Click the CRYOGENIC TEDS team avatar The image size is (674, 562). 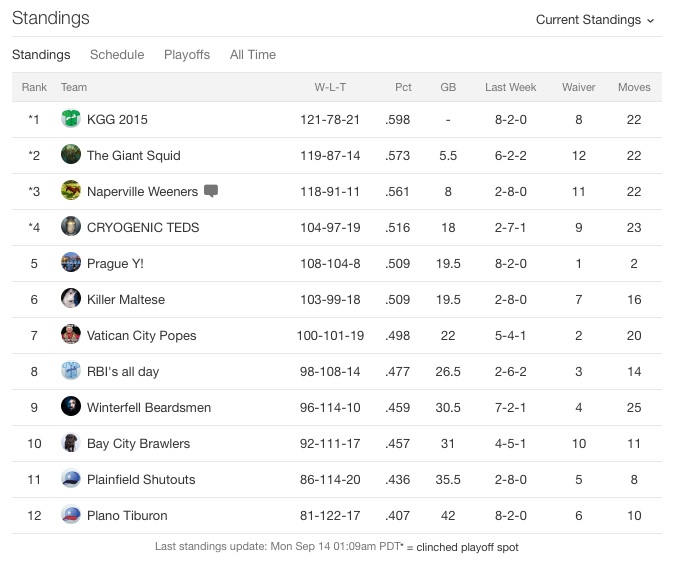pos(71,227)
